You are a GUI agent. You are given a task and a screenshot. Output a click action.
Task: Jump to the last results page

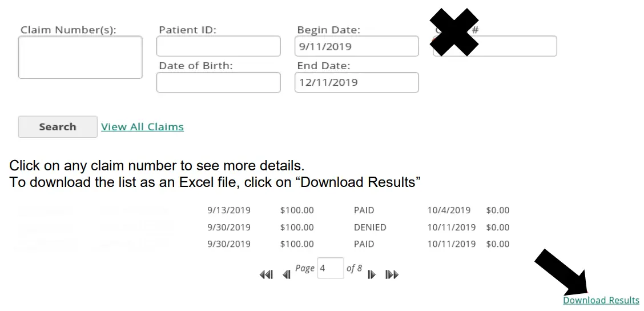[392, 275]
